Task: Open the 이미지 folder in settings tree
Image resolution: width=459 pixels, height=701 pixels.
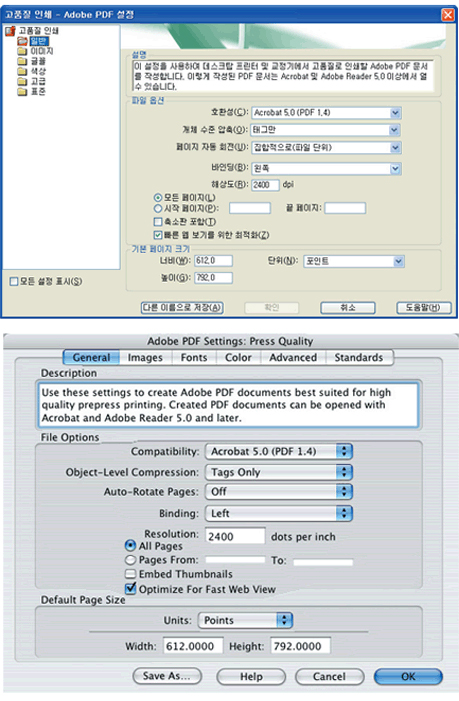Action: coord(42,51)
